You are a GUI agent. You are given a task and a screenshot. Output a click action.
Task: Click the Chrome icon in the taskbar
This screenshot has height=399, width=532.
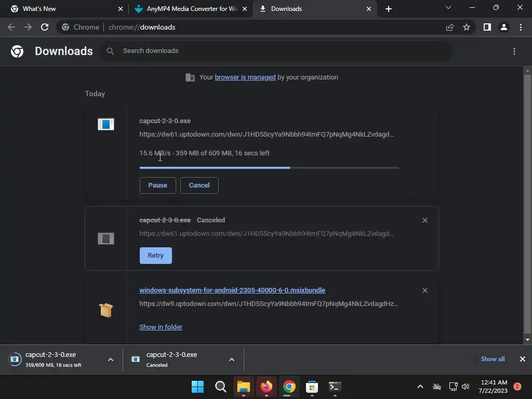point(289,387)
